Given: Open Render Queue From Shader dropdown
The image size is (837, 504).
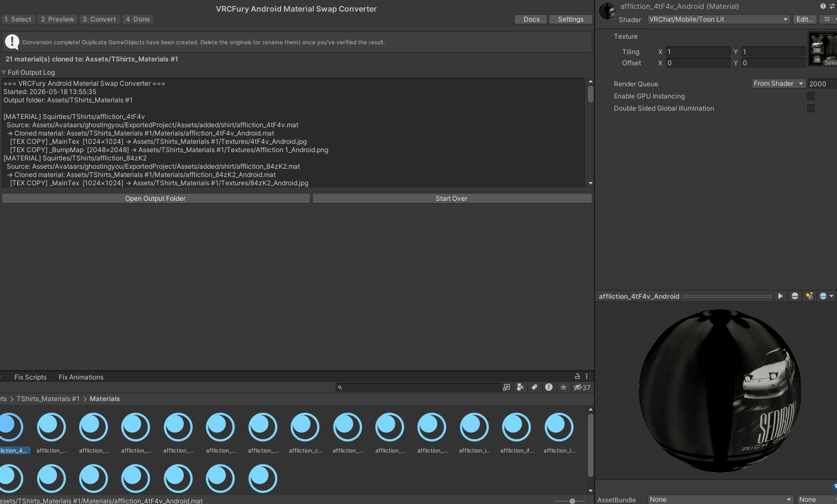Looking at the screenshot, I should click(x=778, y=84).
